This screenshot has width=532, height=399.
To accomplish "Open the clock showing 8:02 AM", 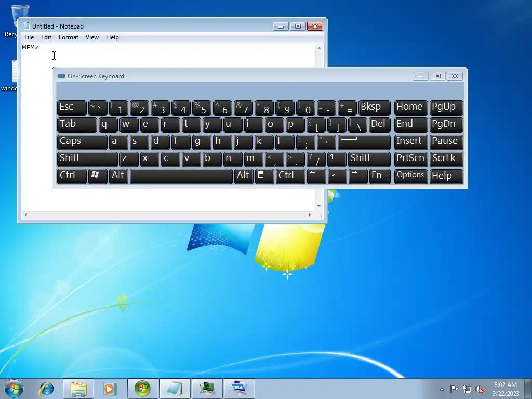I will [x=506, y=389].
